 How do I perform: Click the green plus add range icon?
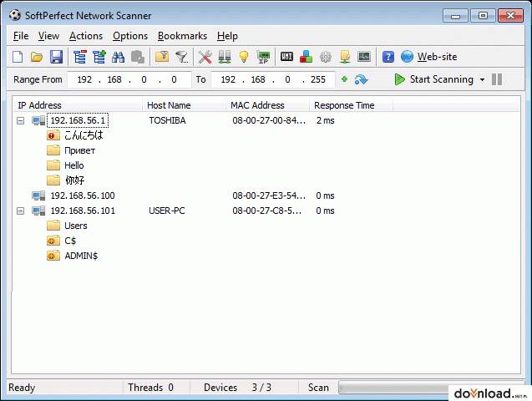point(344,79)
